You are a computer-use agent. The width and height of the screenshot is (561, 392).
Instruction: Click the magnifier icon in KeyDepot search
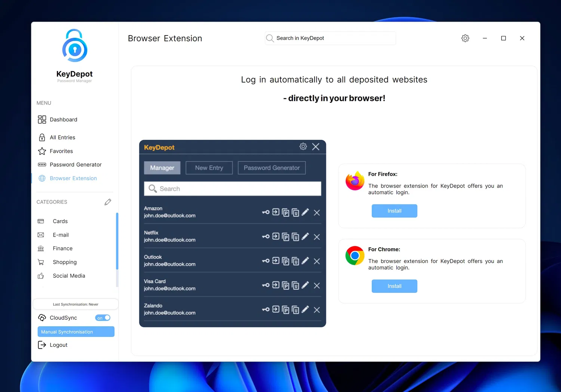coord(270,38)
